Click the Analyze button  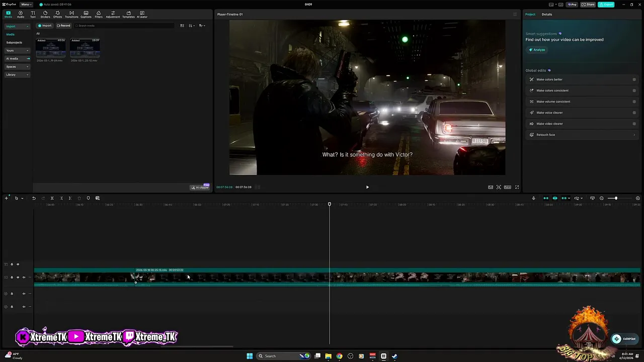click(x=537, y=50)
